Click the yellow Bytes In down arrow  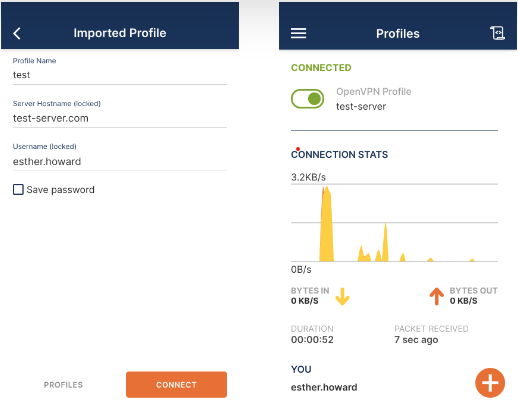342,296
